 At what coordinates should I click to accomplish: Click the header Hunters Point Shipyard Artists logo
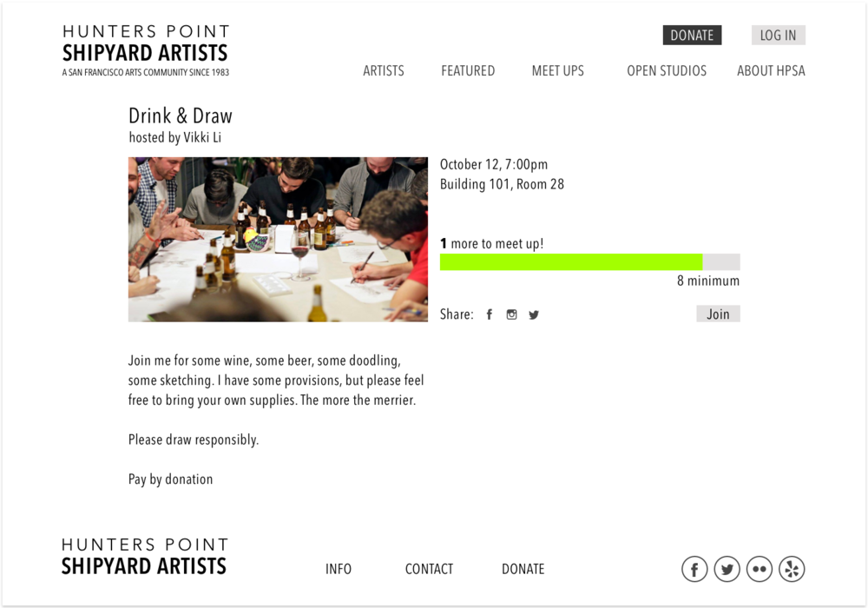[146, 50]
